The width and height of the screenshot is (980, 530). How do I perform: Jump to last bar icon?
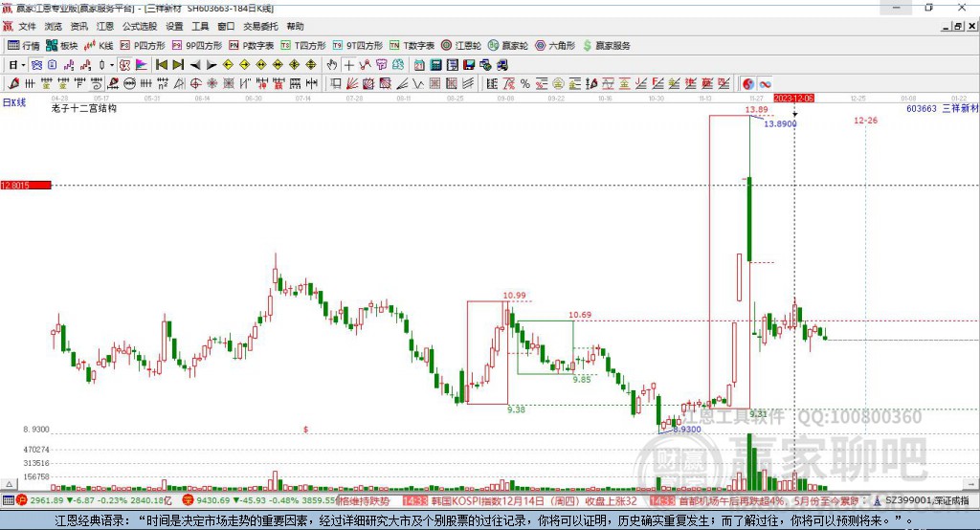click(x=178, y=65)
